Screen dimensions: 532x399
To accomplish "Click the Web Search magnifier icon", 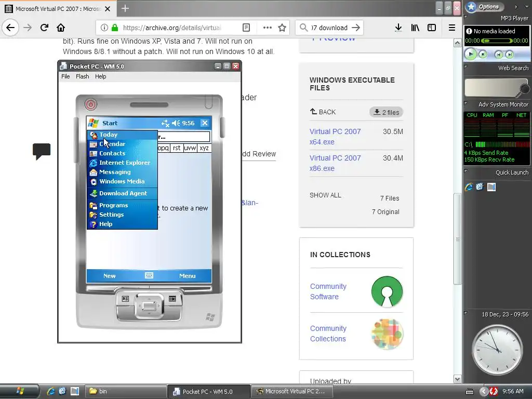I will coord(524,89).
